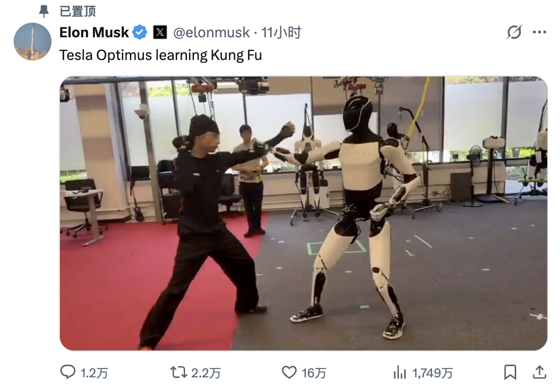The width and height of the screenshot is (560, 392).
Task: Open the three-dot more options menu
Action: click(x=539, y=32)
